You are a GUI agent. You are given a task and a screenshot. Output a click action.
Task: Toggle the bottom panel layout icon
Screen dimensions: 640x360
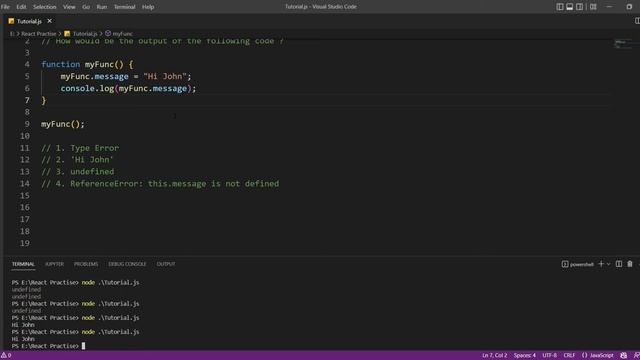569,7
